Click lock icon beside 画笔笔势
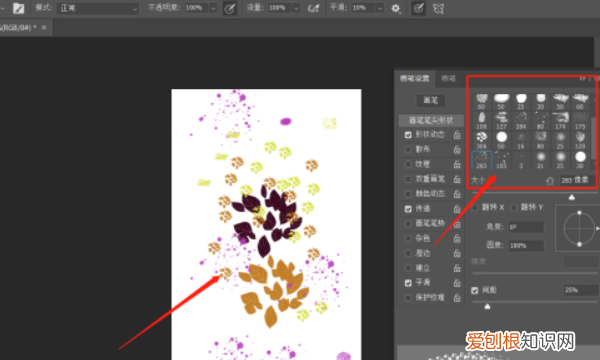Viewport: 600px width, 360px height. click(457, 224)
